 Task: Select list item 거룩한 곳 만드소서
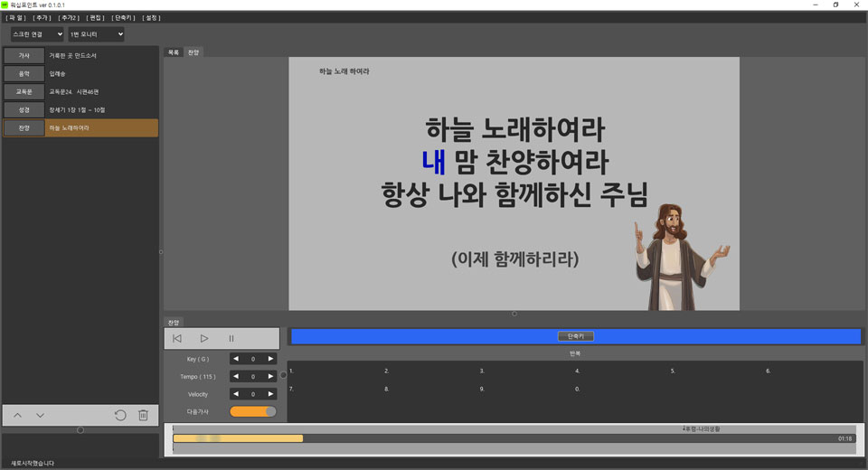click(x=72, y=55)
